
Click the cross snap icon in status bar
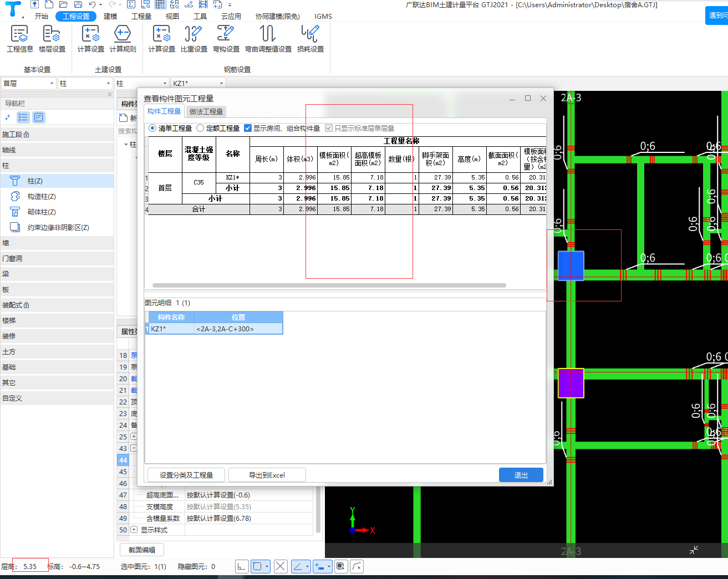point(281,566)
